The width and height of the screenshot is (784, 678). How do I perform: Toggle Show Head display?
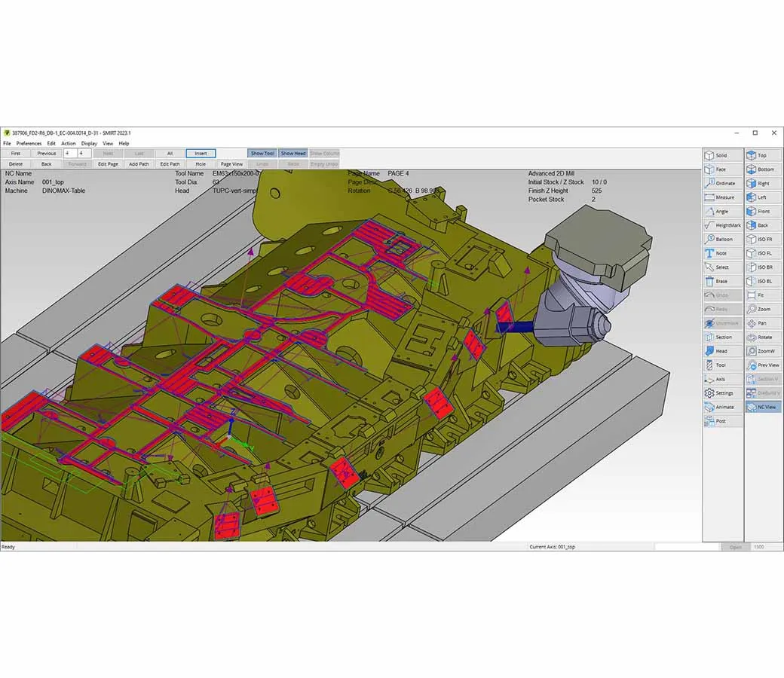coord(293,154)
